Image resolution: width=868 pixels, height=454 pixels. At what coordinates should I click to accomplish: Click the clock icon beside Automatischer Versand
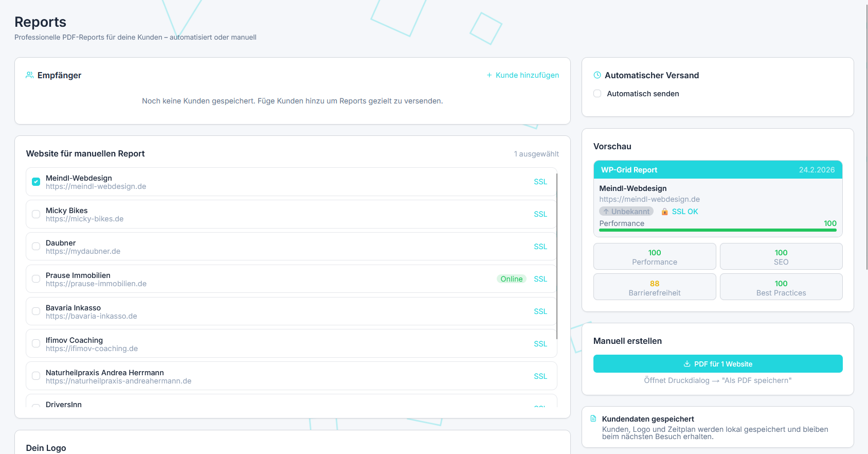click(x=597, y=75)
